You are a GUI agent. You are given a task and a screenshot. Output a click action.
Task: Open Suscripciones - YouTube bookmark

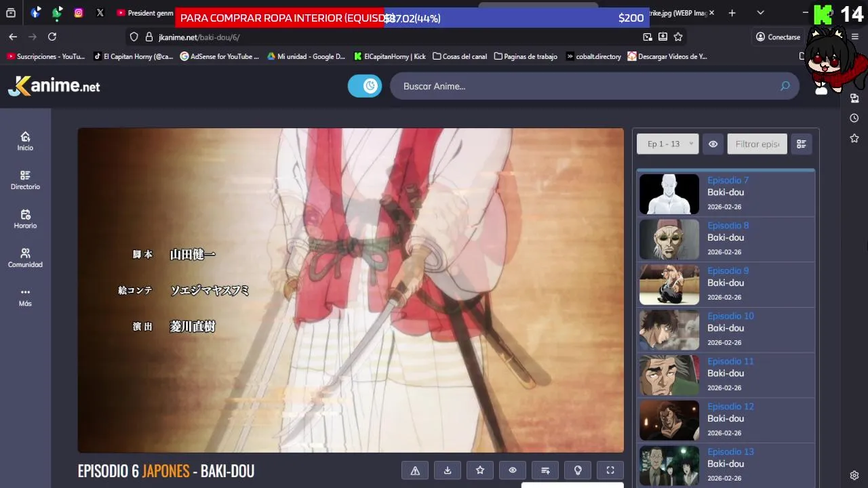coord(46,56)
